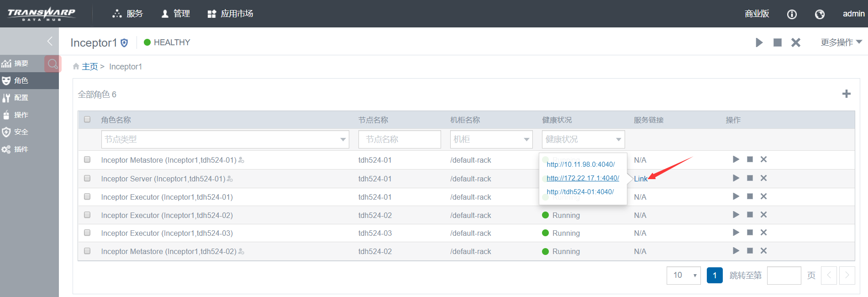The width and height of the screenshot is (868, 297).
Task: Open the page size 10 dropdown
Action: [x=684, y=275]
